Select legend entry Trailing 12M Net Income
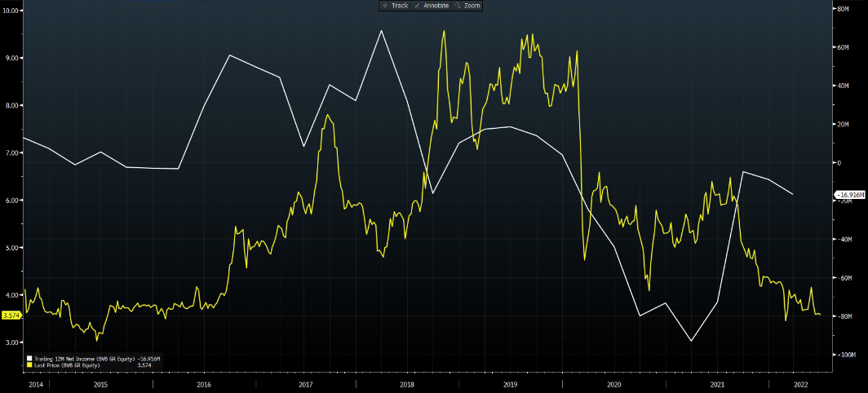Viewport: 868px width, 393px height. [x=85, y=360]
